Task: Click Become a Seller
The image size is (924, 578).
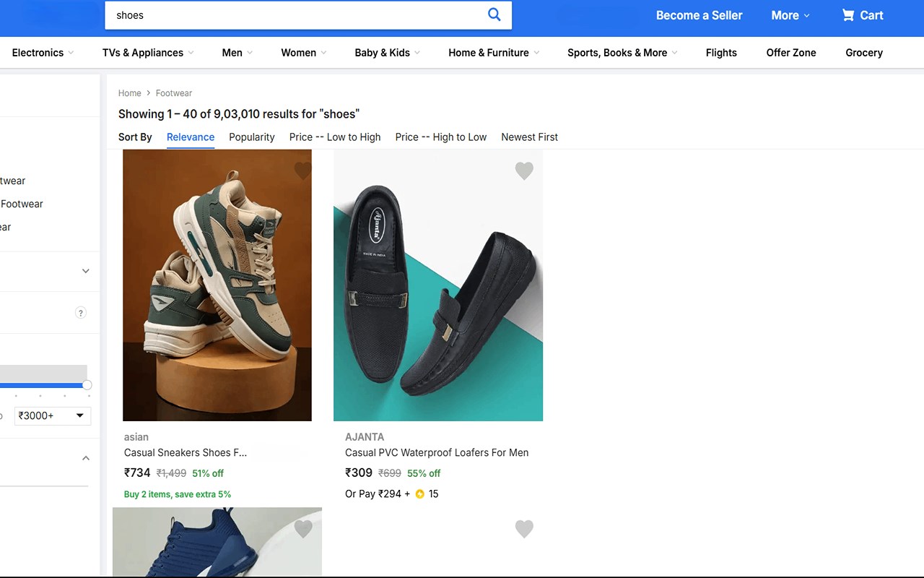Action: click(699, 15)
